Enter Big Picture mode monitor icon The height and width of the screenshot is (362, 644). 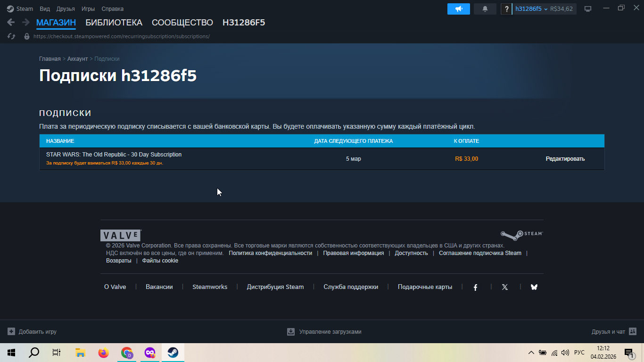click(x=588, y=9)
